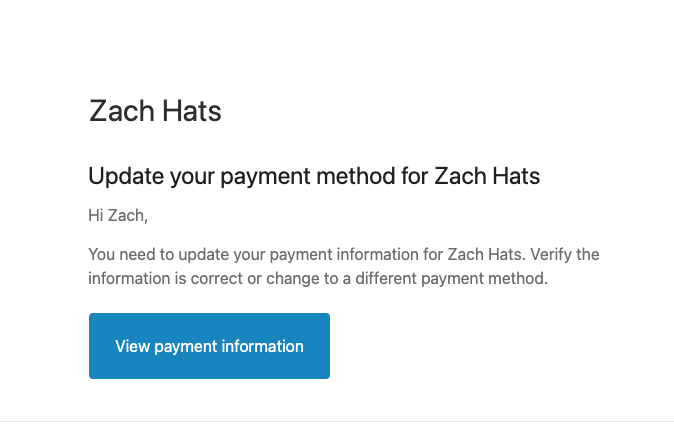Click the name "Zach" in the greeting
This screenshot has height=428, width=674.
[x=127, y=216]
